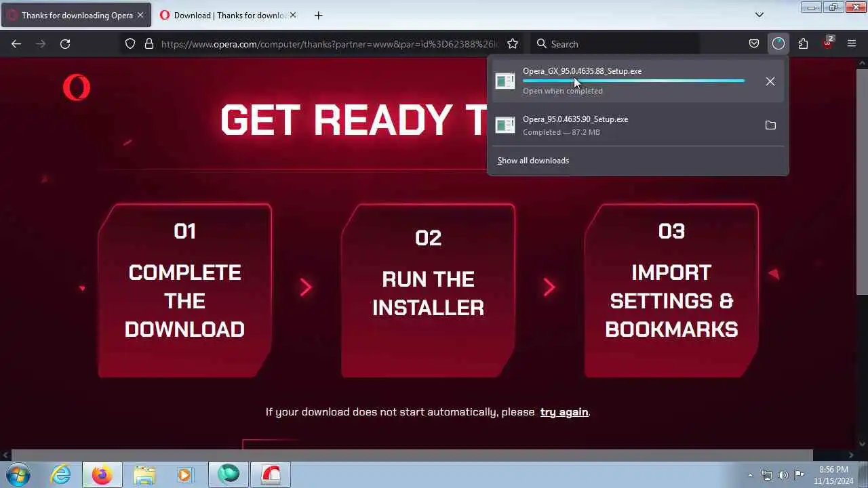Cancel the Opera GX setup download
Screen dimensions: 868x488
[770, 81]
